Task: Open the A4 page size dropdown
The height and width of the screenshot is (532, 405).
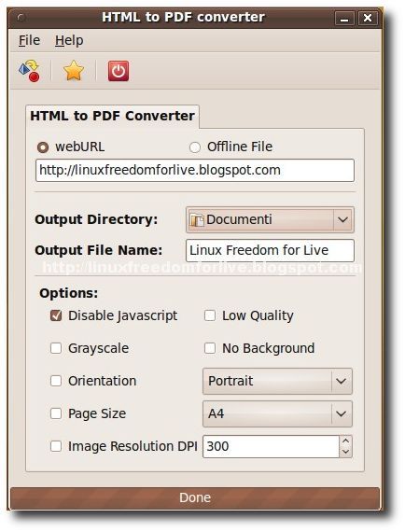Action: (x=277, y=413)
